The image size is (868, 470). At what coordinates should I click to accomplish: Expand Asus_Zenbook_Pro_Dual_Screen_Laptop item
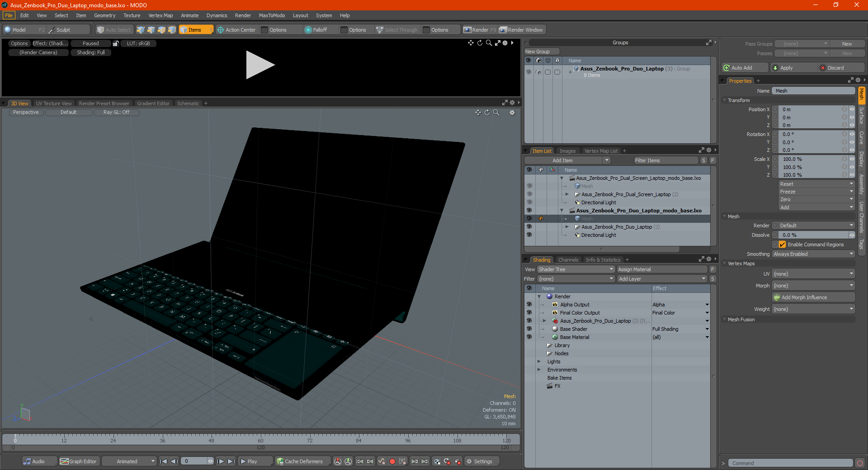pyautogui.click(x=567, y=194)
